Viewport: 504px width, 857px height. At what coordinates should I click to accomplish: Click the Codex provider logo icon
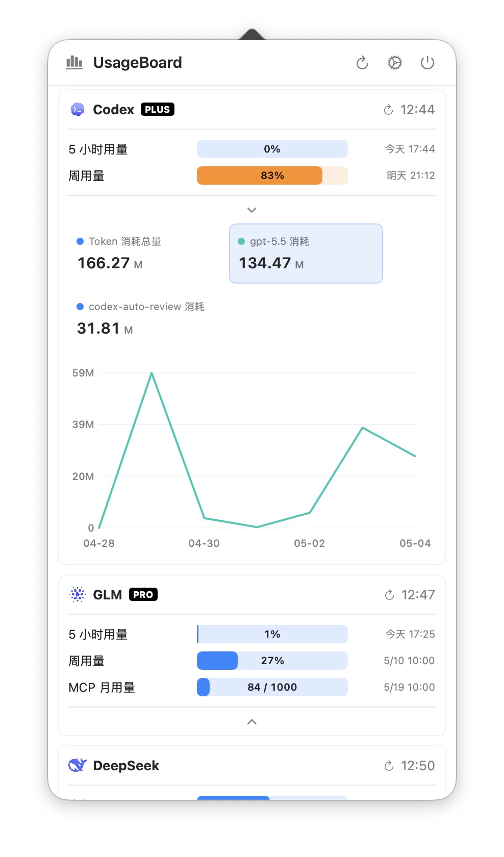[78, 109]
